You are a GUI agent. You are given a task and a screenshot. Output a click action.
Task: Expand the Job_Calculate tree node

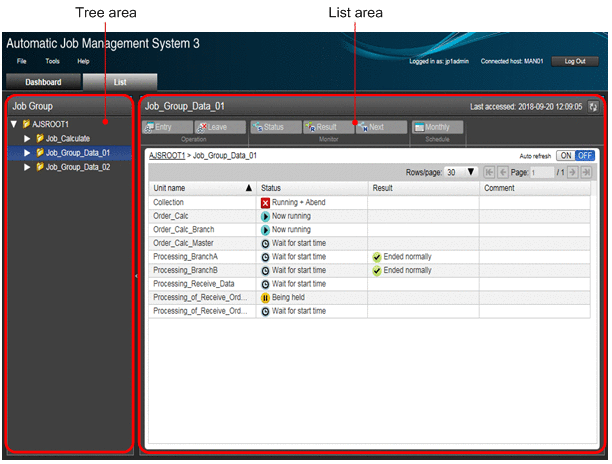[27, 139]
